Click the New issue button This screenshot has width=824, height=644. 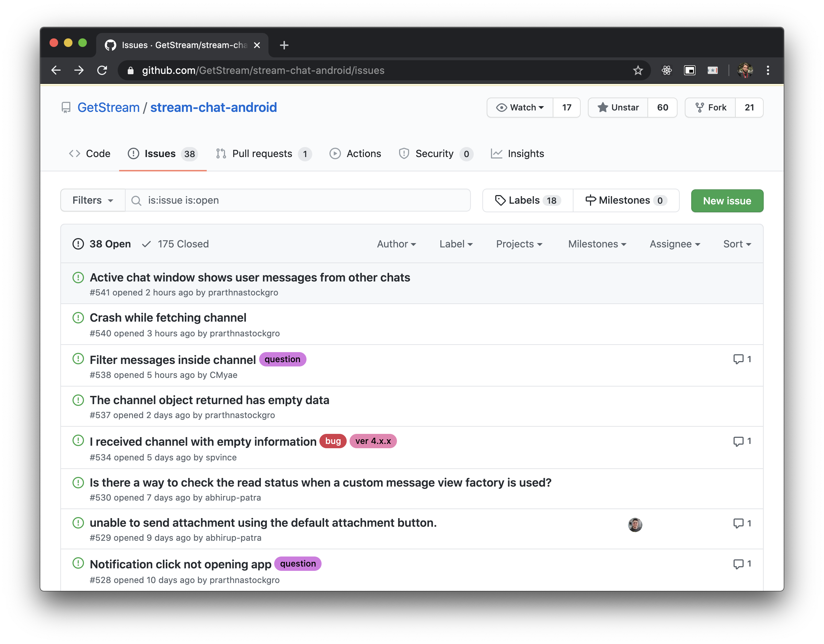pyautogui.click(x=728, y=200)
